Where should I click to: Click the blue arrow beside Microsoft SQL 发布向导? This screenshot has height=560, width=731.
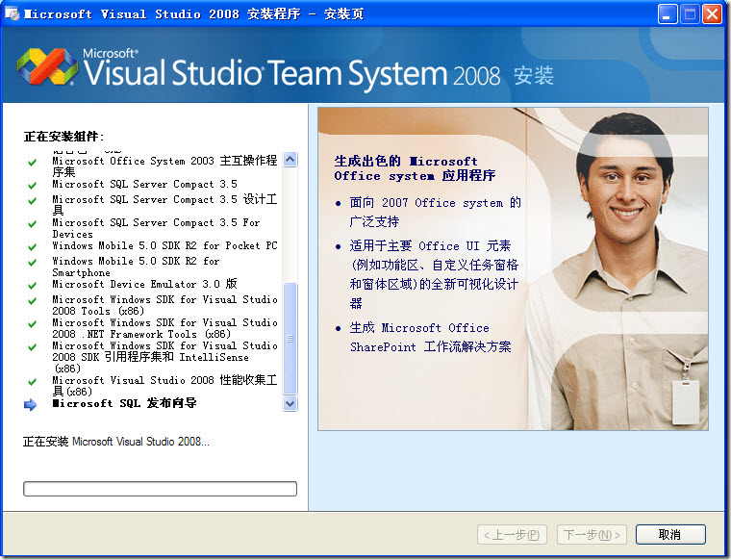coord(30,404)
